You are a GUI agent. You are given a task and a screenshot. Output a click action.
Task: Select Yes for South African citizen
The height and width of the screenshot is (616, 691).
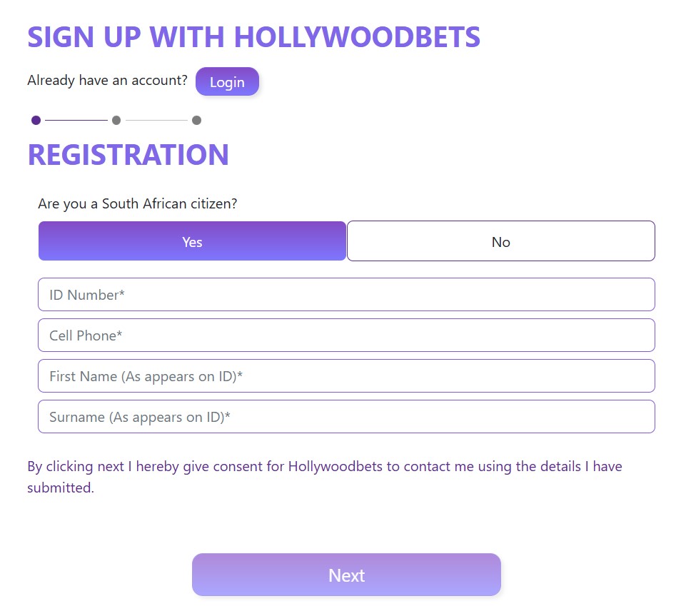[x=192, y=241]
